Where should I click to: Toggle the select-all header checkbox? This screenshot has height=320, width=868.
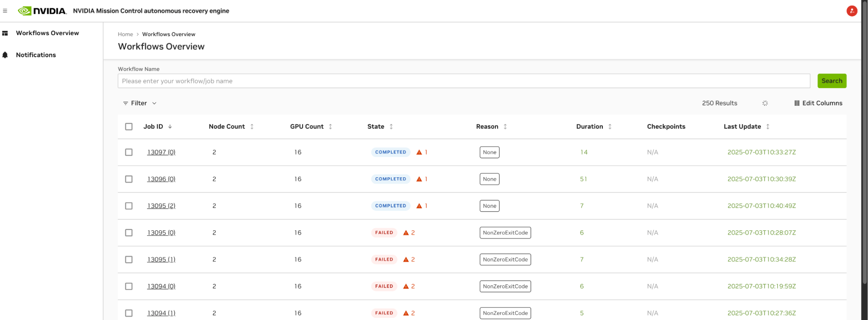129,127
